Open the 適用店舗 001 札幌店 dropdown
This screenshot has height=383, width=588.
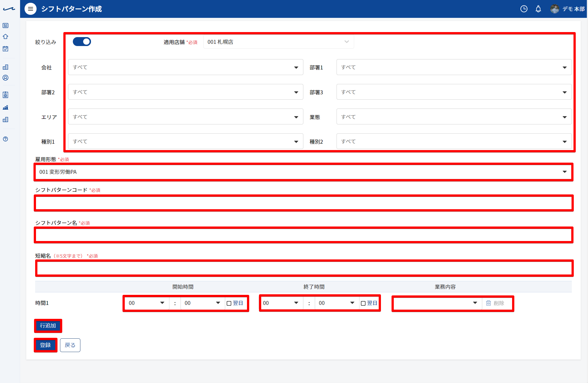(279, 42)
